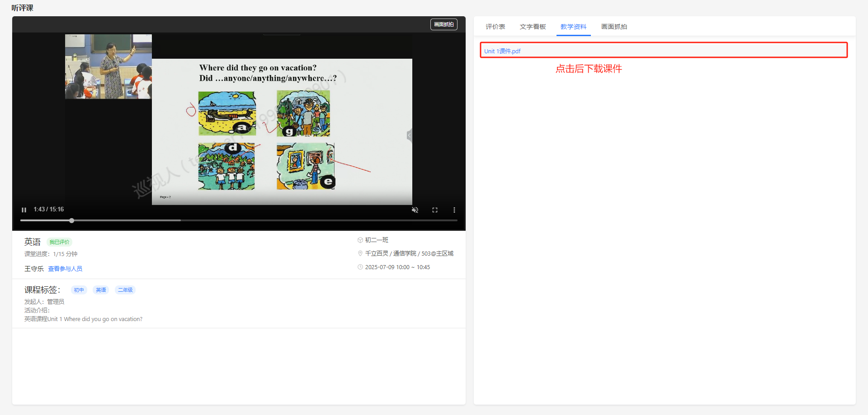Unmute the video audio
Screen dimensions: 868x415
pos(415,210)
